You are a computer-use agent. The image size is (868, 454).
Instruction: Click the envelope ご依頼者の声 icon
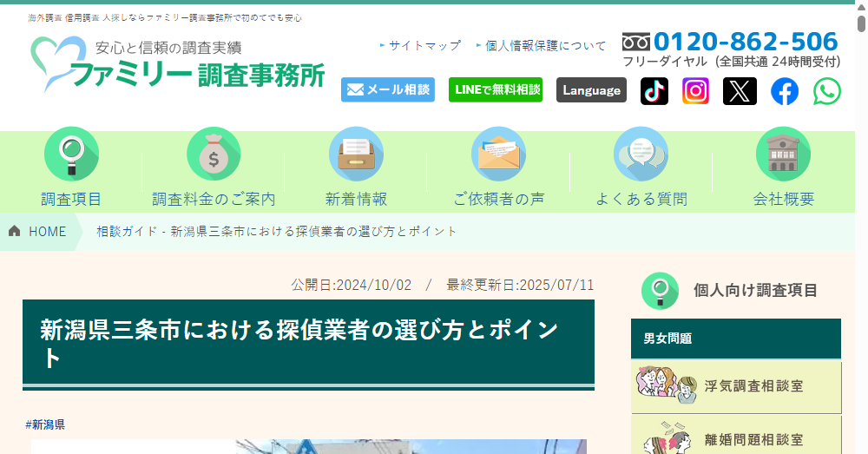pyautogui.click(x=498, y=154)
